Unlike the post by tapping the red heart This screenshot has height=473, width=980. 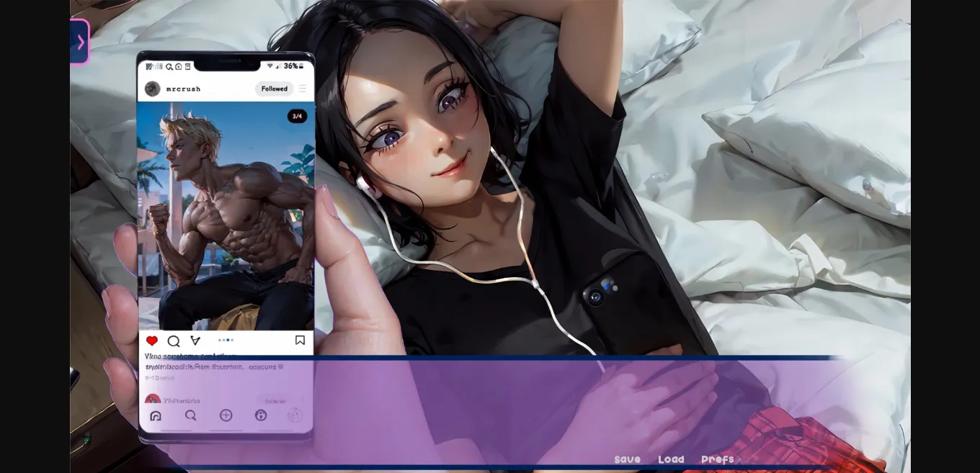pos(152,340)
